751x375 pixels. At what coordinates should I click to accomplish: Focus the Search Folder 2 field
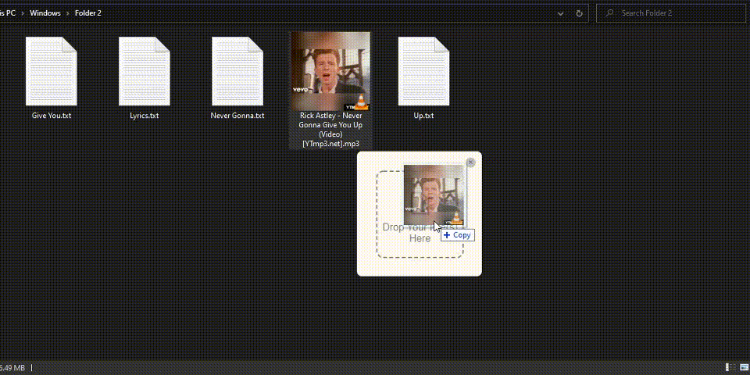(671, 13)
